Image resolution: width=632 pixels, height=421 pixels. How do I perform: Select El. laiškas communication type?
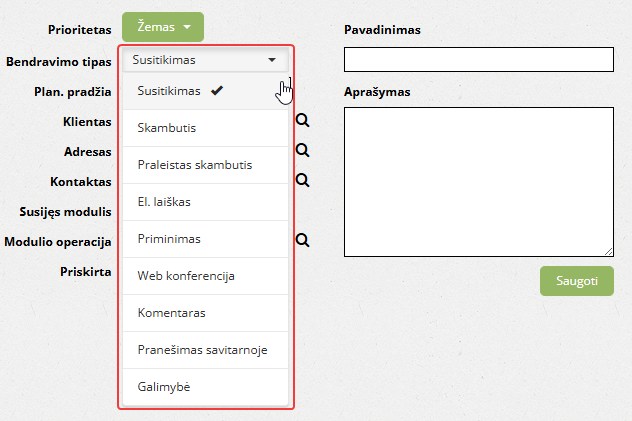[206, 202]
